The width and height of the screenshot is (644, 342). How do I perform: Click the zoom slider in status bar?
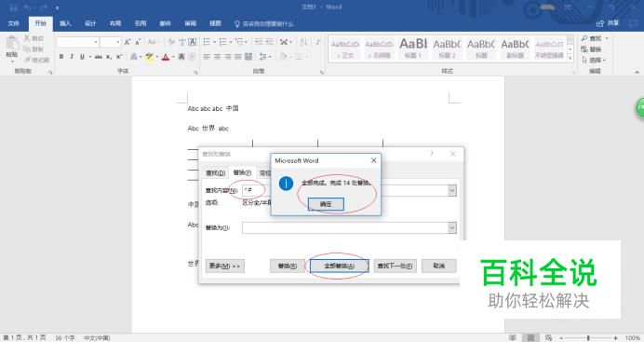point(588,338)
